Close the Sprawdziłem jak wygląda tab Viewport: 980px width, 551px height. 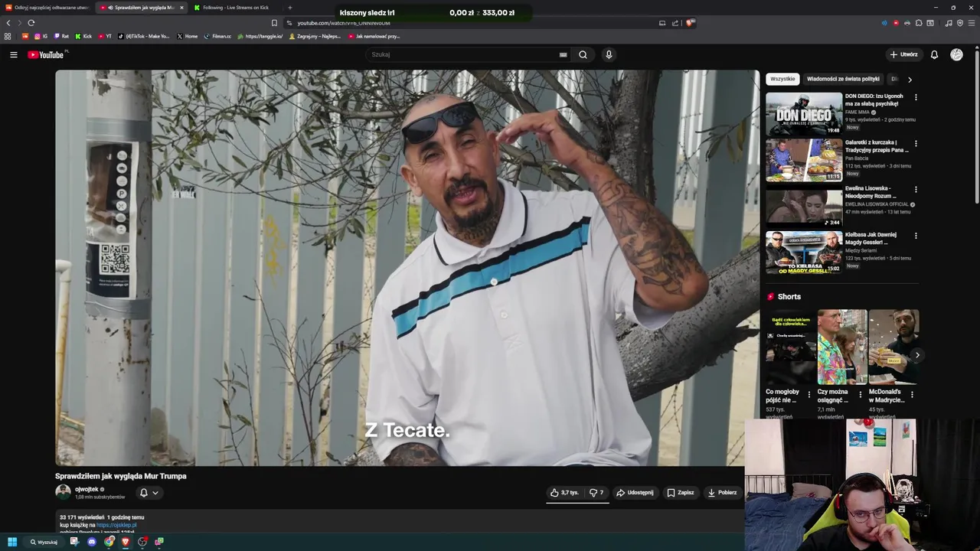click(181, 8)
